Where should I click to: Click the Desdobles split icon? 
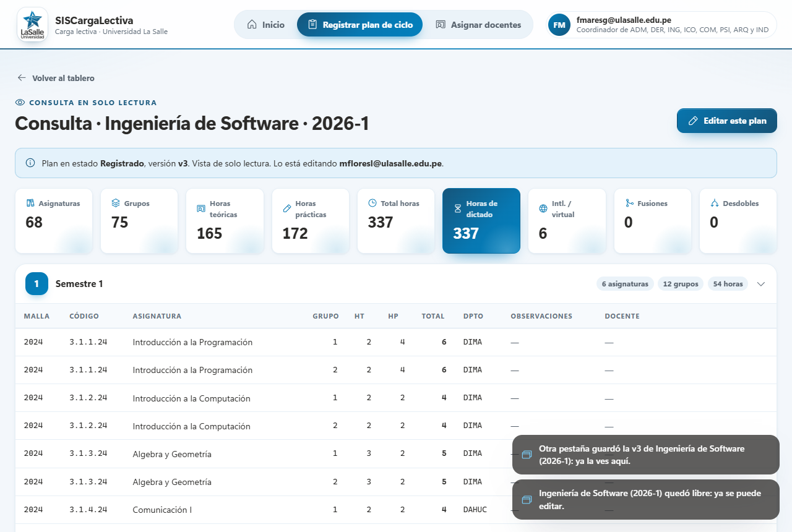pos(715,203)
